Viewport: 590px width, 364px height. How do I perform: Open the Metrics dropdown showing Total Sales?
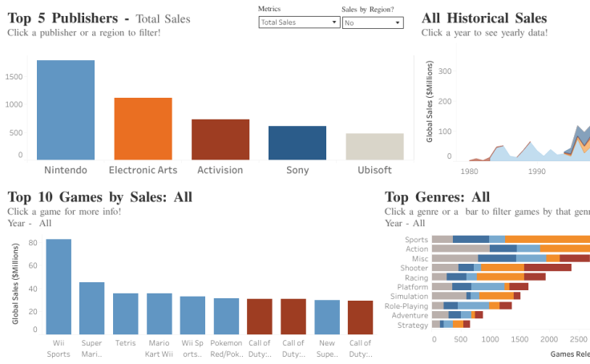pos(299,22)
